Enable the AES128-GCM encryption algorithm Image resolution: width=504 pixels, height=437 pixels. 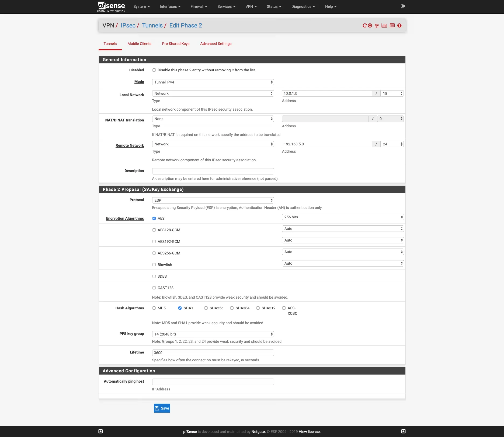(x=154, y=230)
